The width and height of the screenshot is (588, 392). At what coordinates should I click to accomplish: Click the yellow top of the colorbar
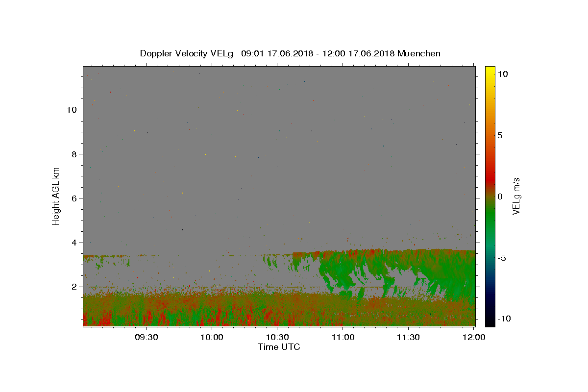[x=490, y=71]
